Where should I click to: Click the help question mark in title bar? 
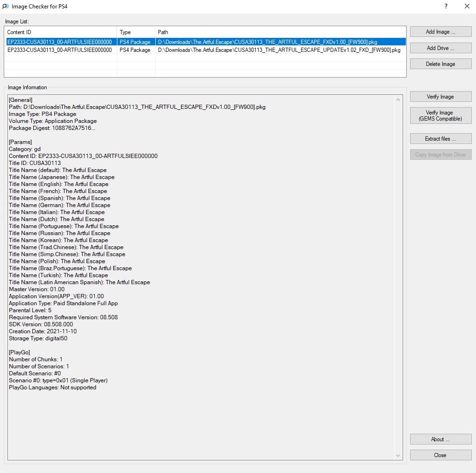click(x=446, y=7)
